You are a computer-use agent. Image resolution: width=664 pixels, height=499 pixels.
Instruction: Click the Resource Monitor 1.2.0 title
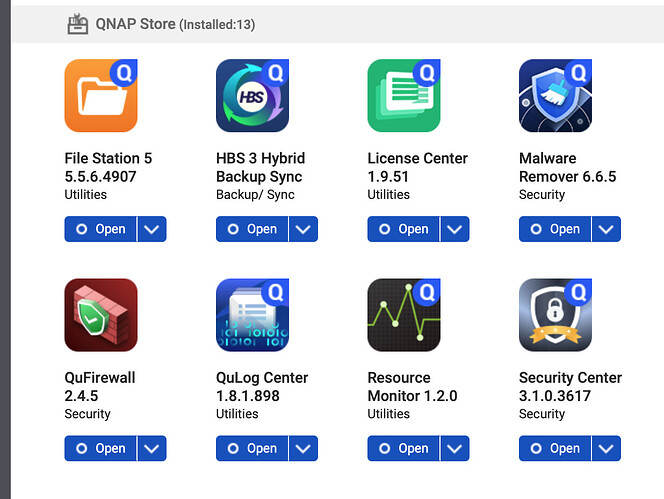click(x=412, y=387)
